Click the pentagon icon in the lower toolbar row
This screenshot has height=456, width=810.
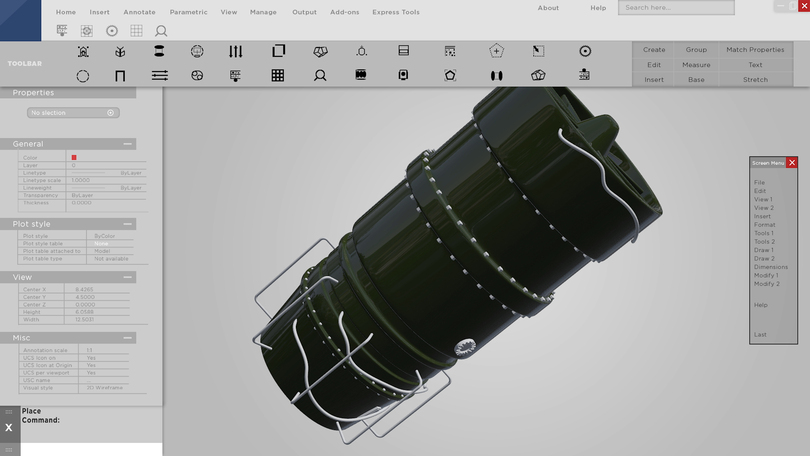click(451, 75)
